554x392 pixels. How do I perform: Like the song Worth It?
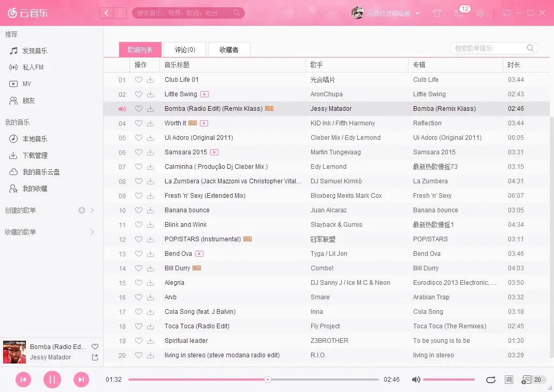[x=139, y=123]
